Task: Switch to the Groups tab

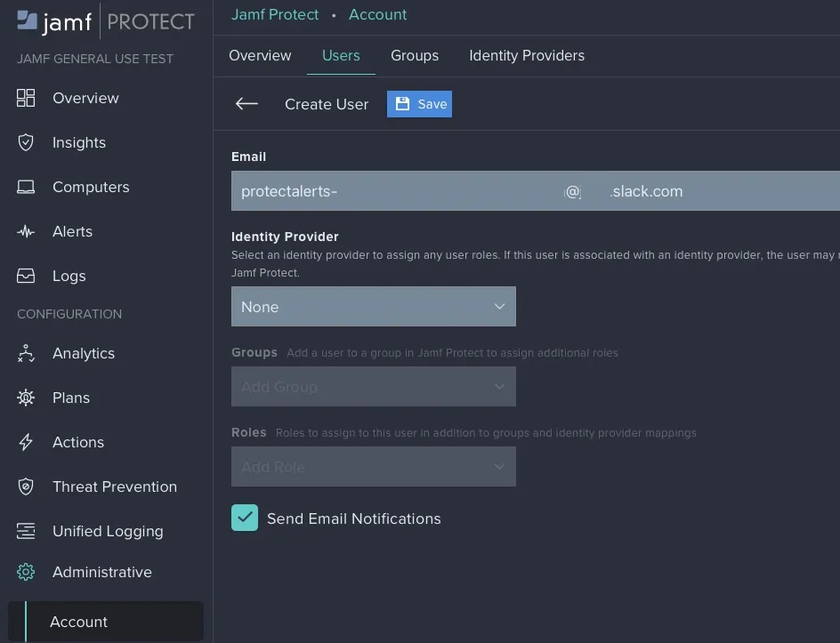Action: pyautogui.click(x=414, y=55)
